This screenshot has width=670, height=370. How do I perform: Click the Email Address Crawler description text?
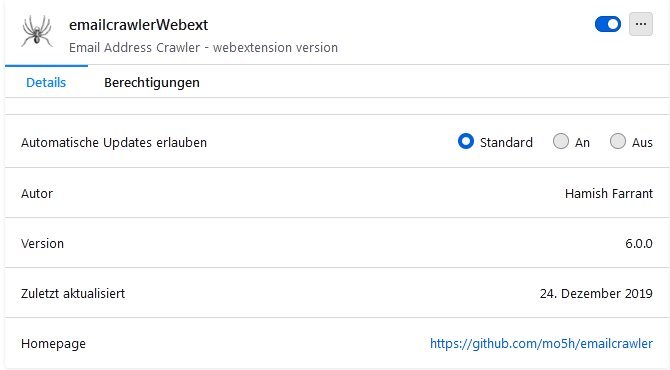pyautogui.click(x=203, y=47)
